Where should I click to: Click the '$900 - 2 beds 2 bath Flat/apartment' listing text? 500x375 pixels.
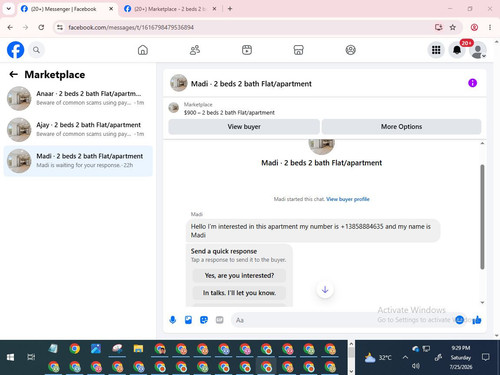point(229,113)
